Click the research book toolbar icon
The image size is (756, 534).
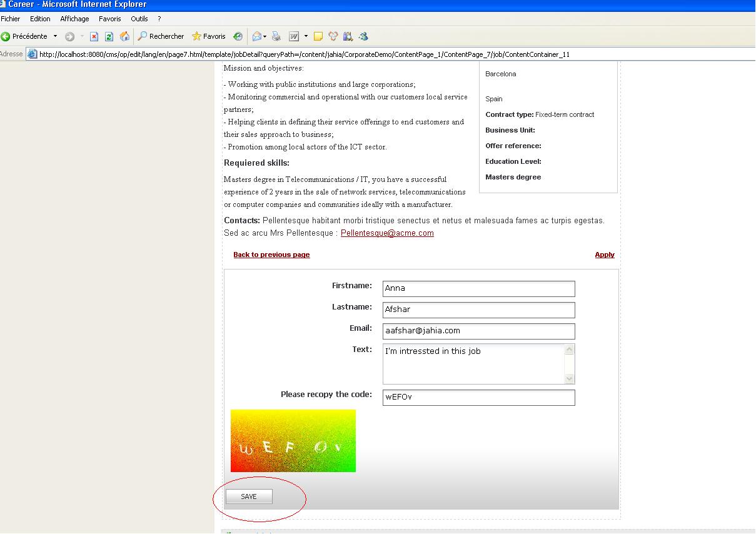click(x=348, y=36)
